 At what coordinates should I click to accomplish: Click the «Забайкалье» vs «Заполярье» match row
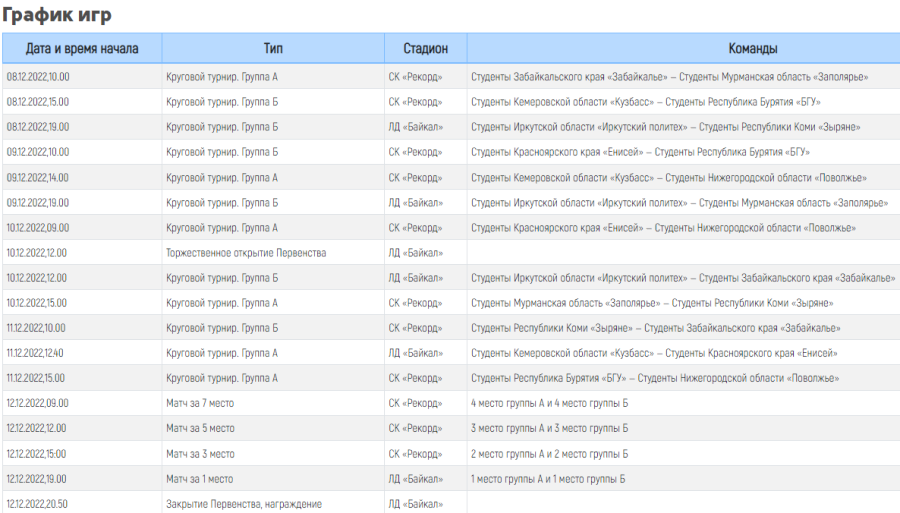668,76
